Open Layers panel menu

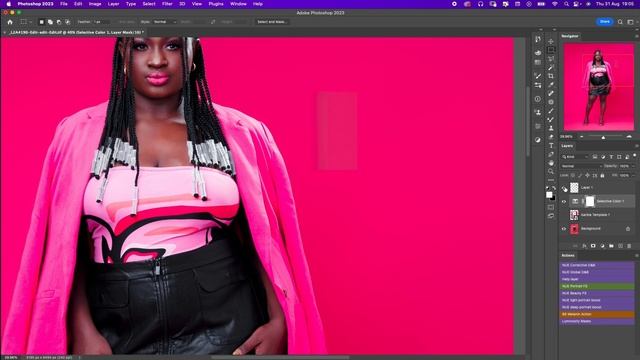tap(636, 146)
